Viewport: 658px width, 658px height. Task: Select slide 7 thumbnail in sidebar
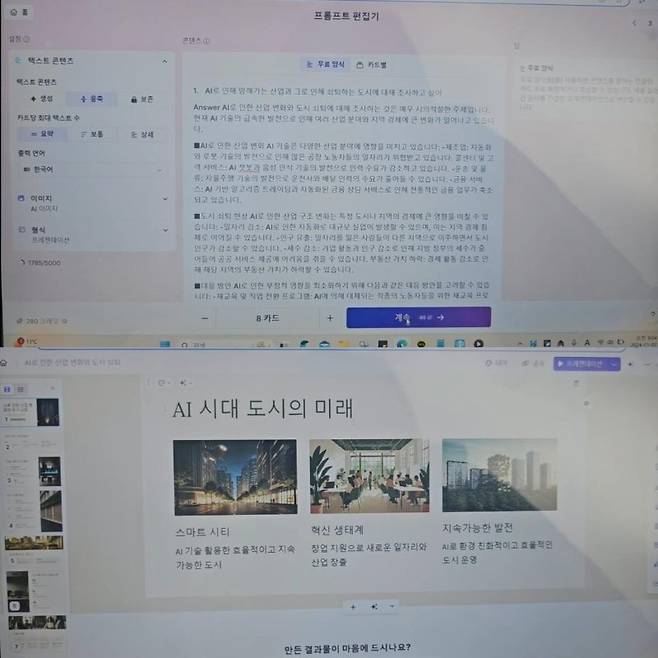click(x=37, y=632)
